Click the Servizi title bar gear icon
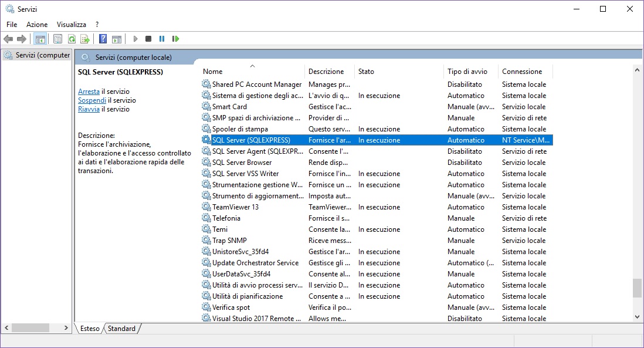 tap(9, 9)
